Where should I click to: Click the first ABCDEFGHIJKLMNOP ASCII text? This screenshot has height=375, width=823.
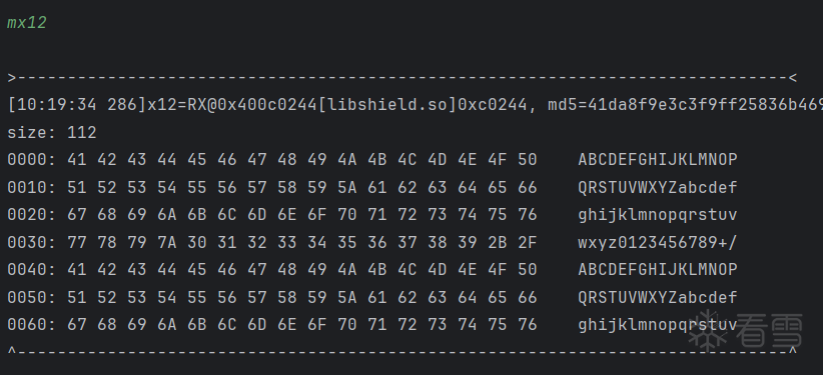point(658,160)
